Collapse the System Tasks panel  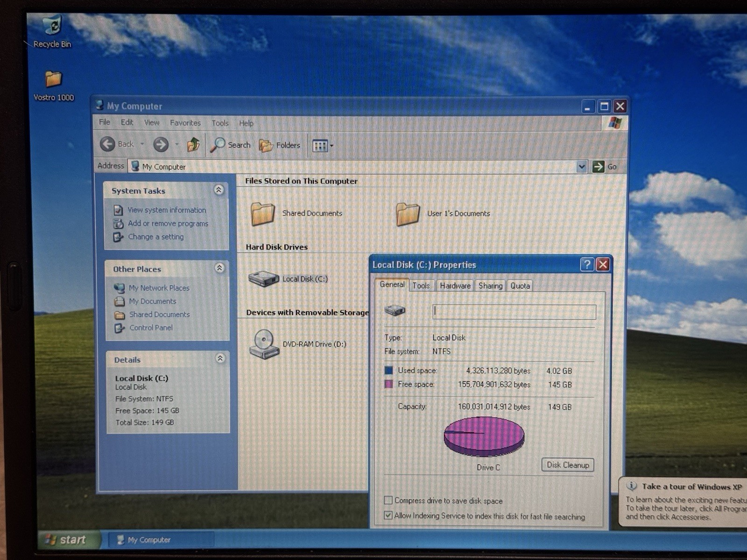(218, 190)
